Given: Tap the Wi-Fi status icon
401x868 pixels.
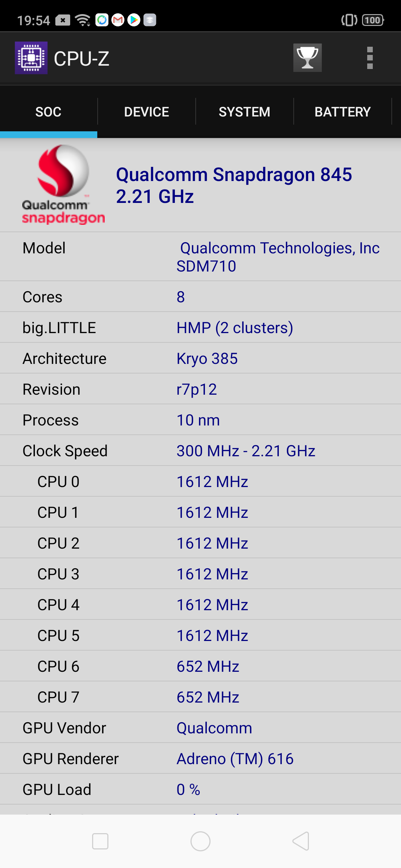Looking at the screenshot, I should coord(83,20).
